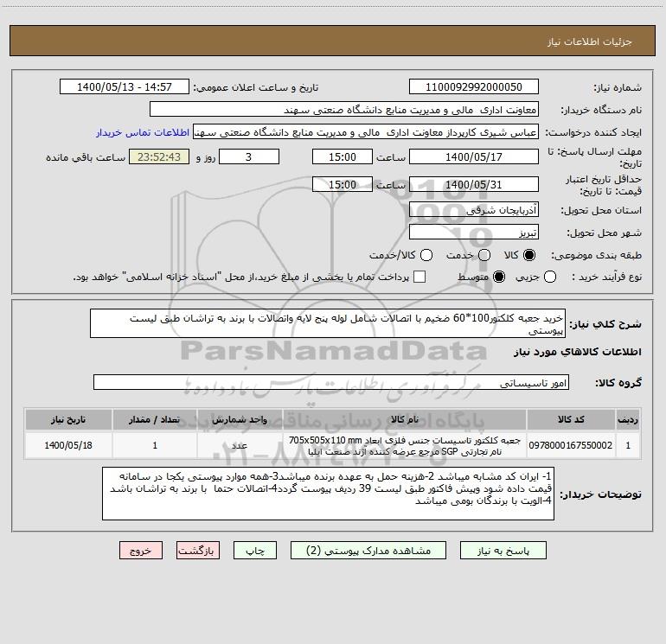Click column header کد کالا

(x=571, y=420)
